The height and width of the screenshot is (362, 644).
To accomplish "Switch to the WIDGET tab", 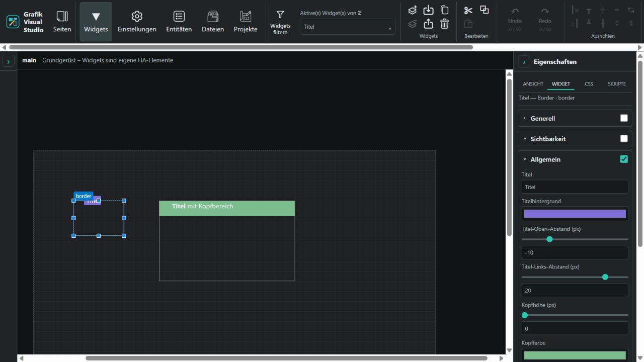I will pos(561,84).
